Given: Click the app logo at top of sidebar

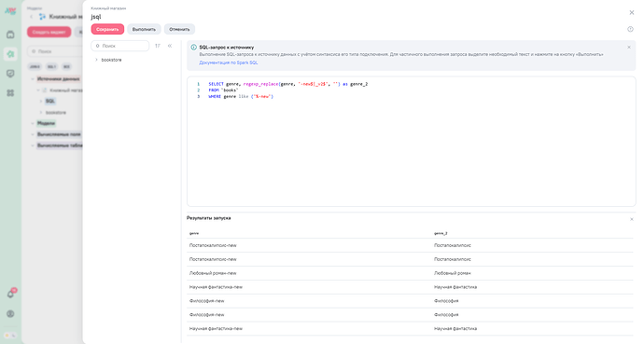Looking at the screenshot, I should coord(10,11).
